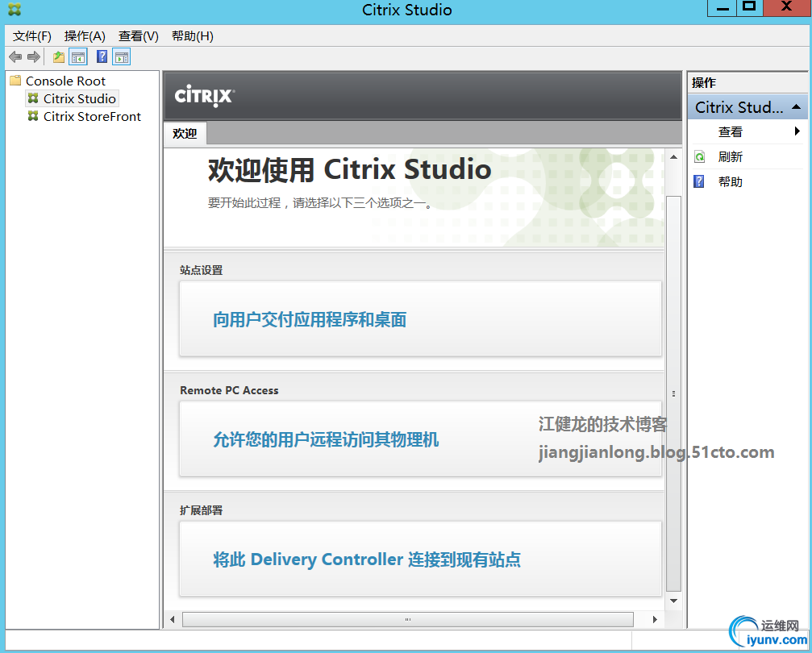Click the green 刷新 refresh icon
The image size is (812, 653).
pyautogui.click(x=700, y=156)
